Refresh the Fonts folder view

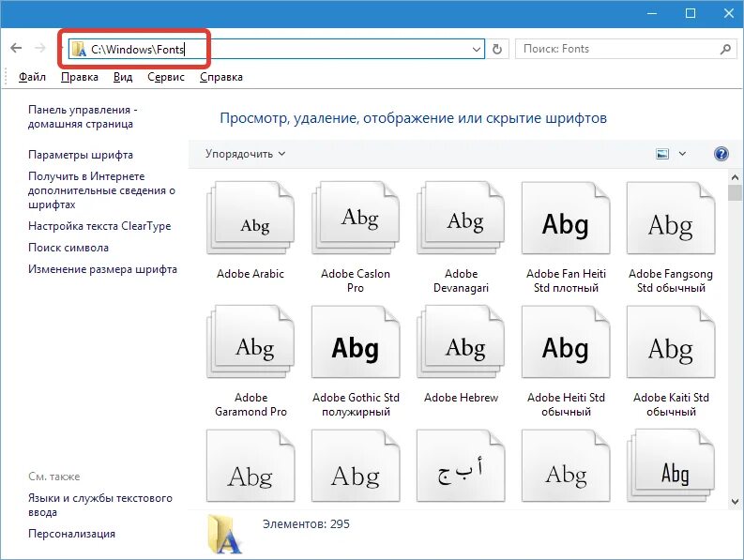coord(497,49)
